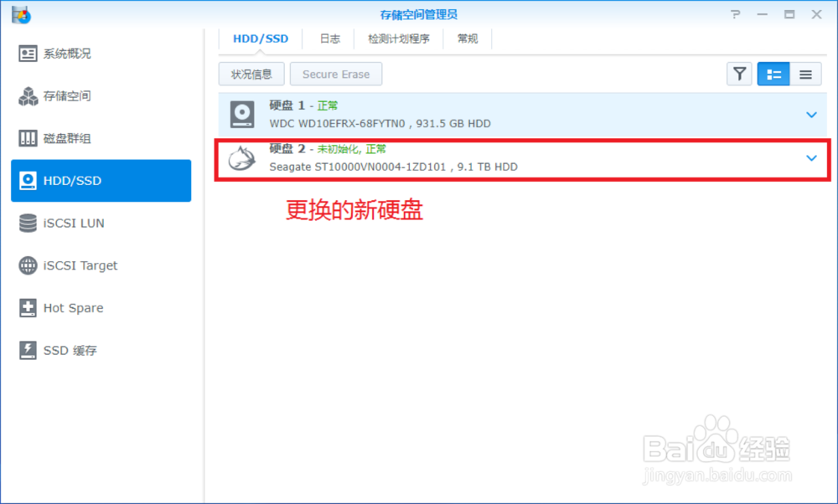838x504 pixels.
Task: Go to 存储空间 section
Action: click(x=101, y=96)
